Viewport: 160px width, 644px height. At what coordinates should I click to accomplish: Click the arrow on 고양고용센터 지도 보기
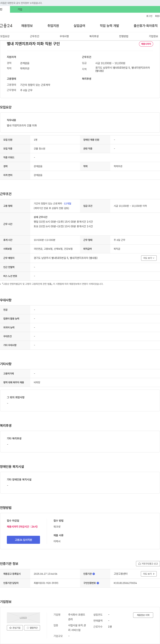coord(153,574)
